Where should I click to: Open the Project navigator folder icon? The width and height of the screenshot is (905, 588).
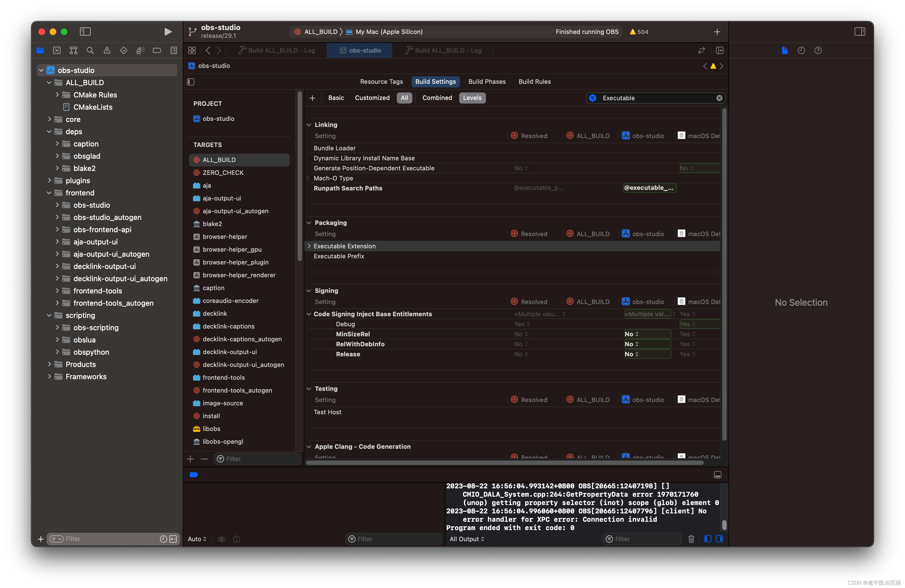pos(40,50)
